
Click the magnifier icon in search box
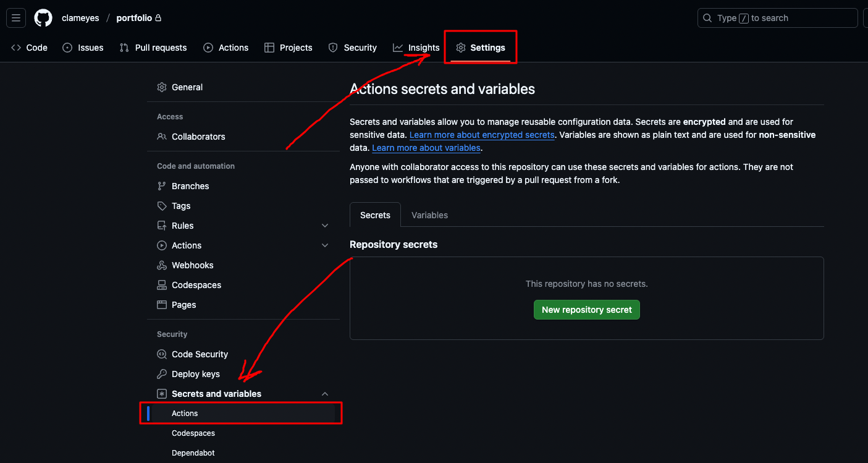(708, 18)
